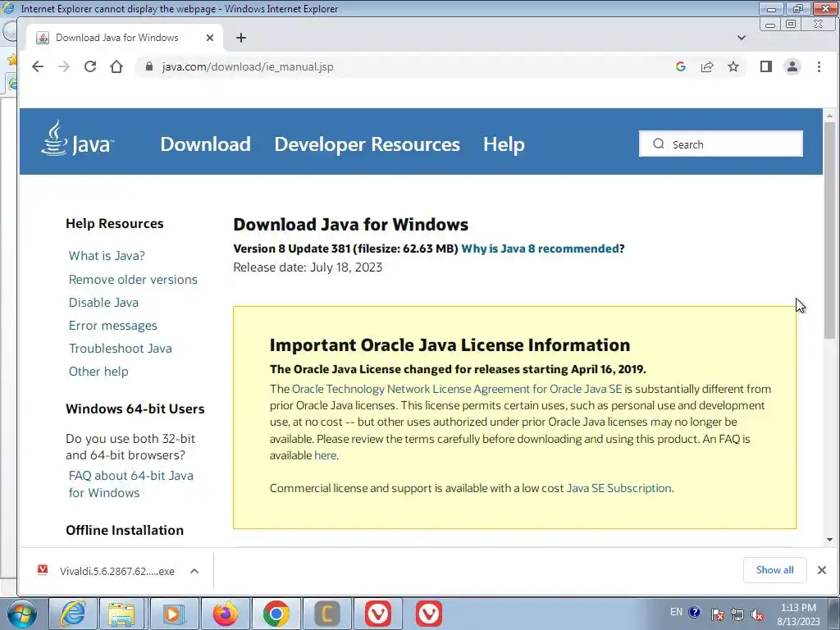Open the 'Other help' link
840x630 pixels.
(x=98, y=372)
